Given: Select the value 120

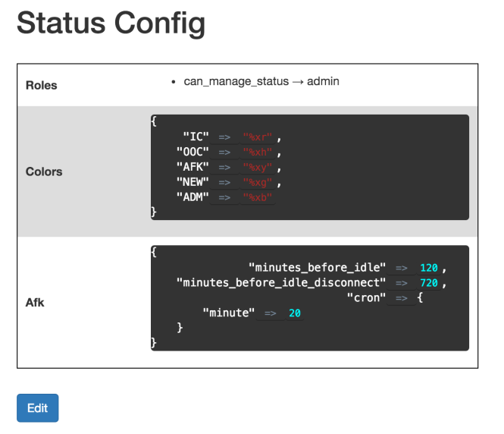Looking at the screenshot, I should tap(429, 268).
